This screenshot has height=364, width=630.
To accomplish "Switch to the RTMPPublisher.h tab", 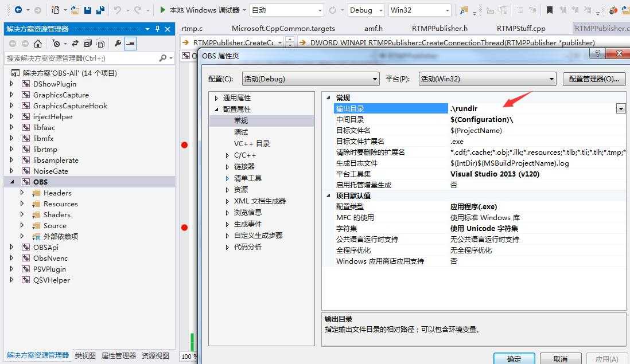I will pos(440,29).
